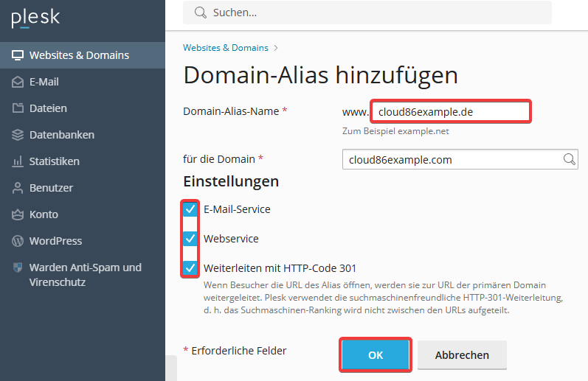Click the Benutzer person icon
The height and width of the screenshot is (381, 588).
17,188
